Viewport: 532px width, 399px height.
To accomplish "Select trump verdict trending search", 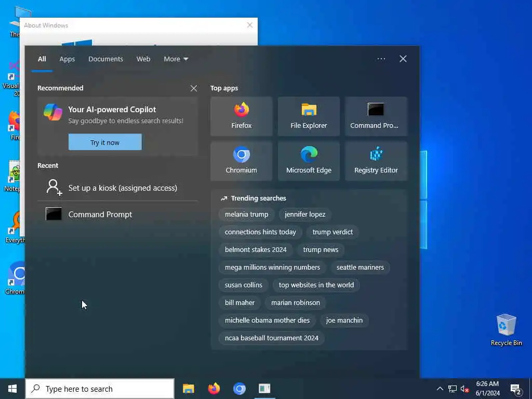I will (x=332, y=232).
